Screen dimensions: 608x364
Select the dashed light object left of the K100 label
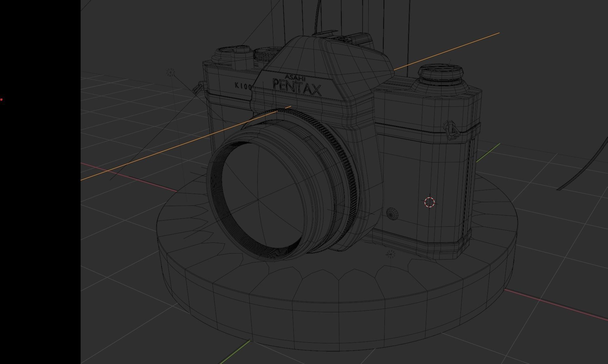pos(170,72)
